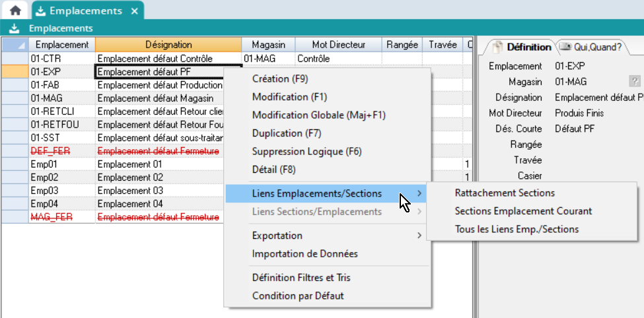Choose Création (F9) from context menu
Viewport: 644px width, 318px height.
pos(280,79)
